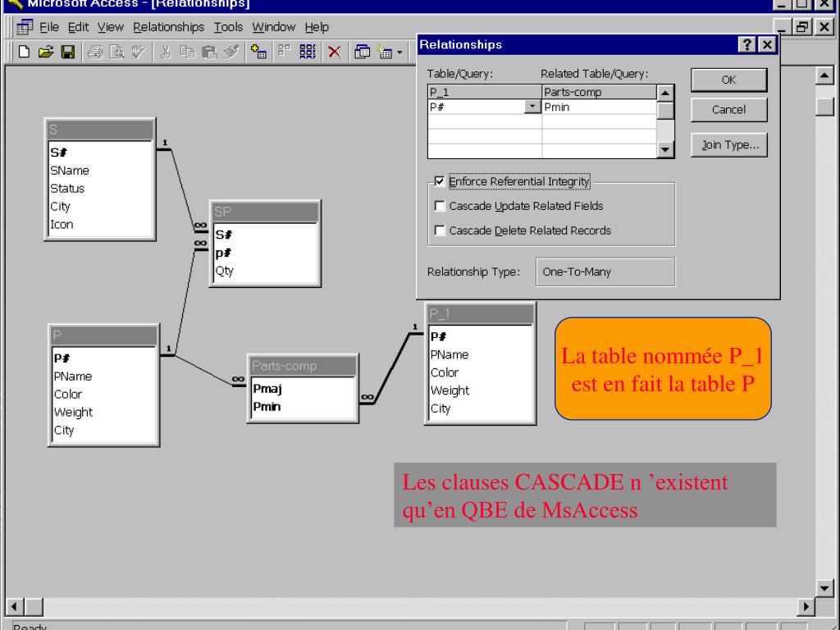Click the Copy toolbar icon
Viewport: 840px width, 630px height.
pos(188,52)
